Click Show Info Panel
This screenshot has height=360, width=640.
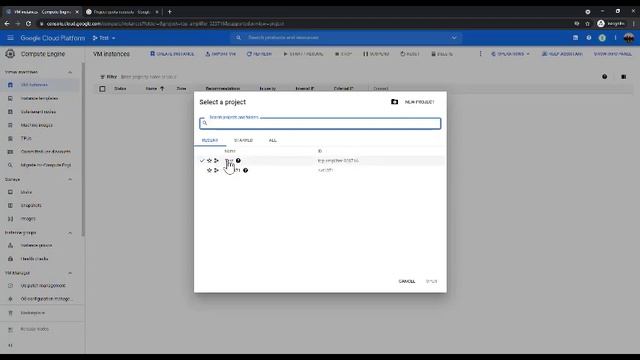tap(612, 54)
